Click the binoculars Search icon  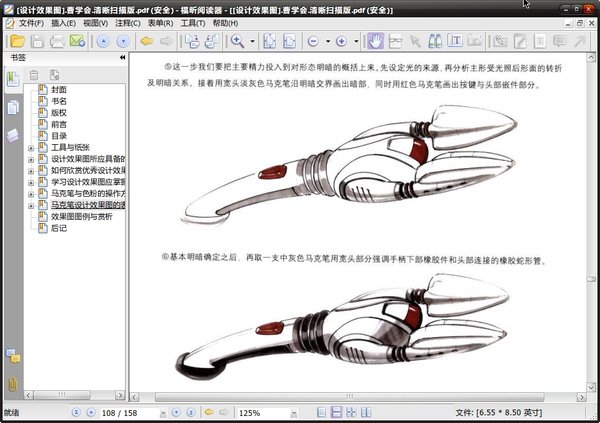click(436, 41)
